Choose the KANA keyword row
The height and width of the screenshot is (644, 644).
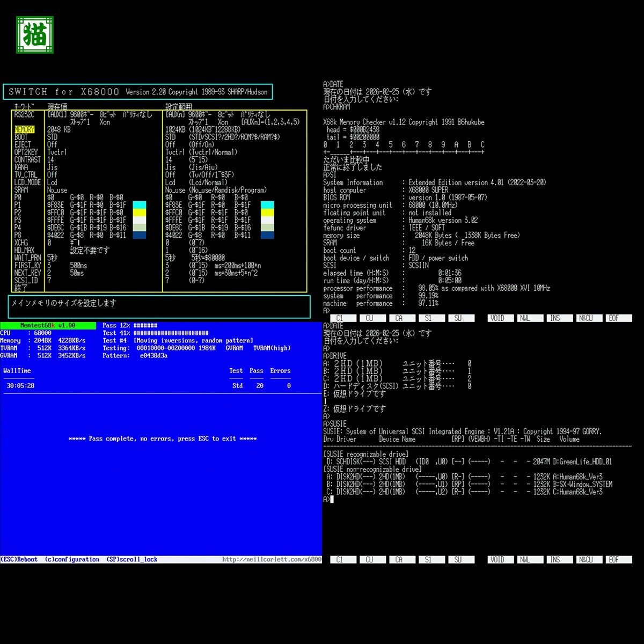coord(21,167)
